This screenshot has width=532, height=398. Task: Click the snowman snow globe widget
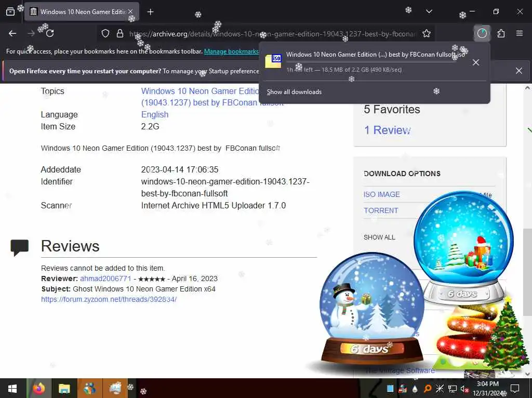pos(372,309)
